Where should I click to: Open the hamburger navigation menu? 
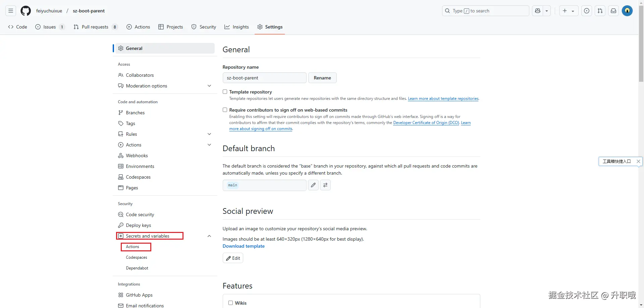coord(11,11)
